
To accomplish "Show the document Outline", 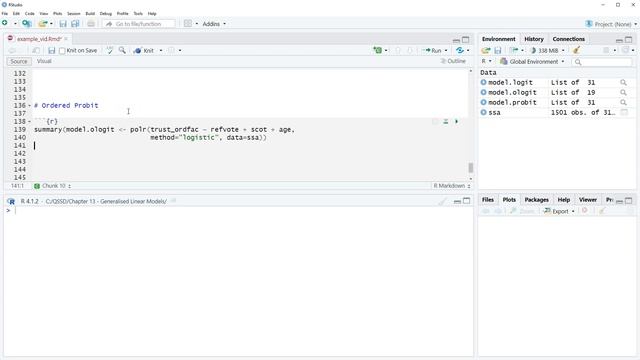I will 453,61.
